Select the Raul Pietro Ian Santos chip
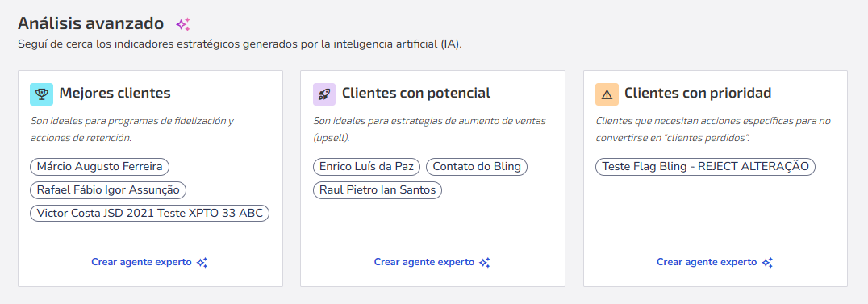 (378, 190)
